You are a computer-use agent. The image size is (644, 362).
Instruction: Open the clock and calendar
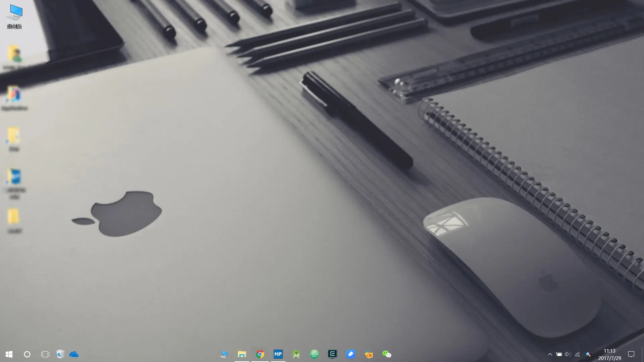click(609, 354)
